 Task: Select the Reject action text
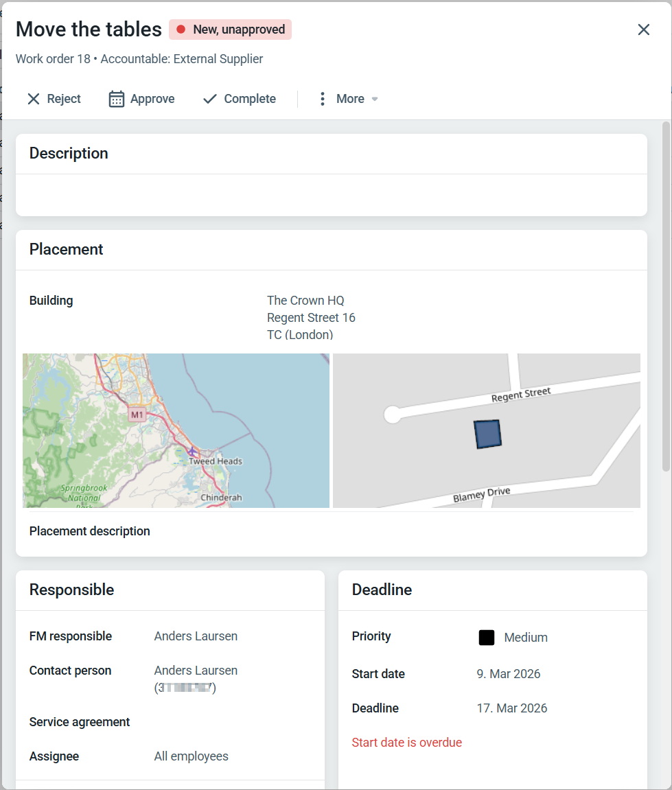[x=64, y=99]
